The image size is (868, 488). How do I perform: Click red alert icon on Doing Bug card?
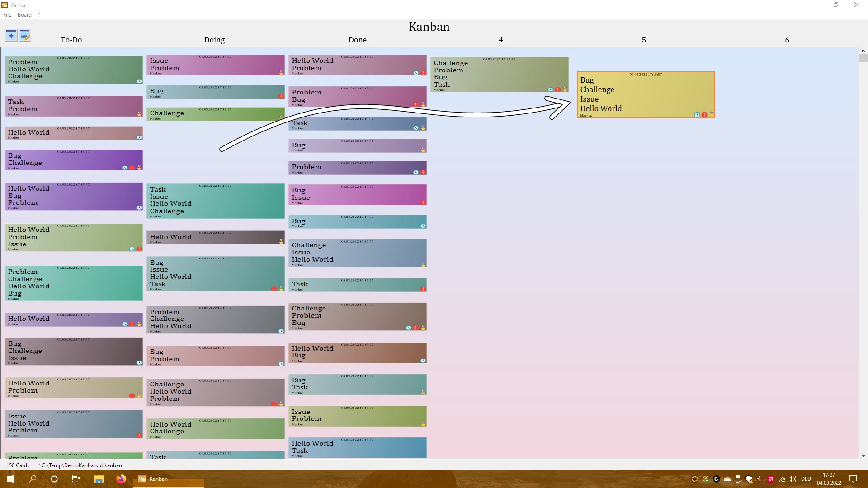[x=281, y=96]
